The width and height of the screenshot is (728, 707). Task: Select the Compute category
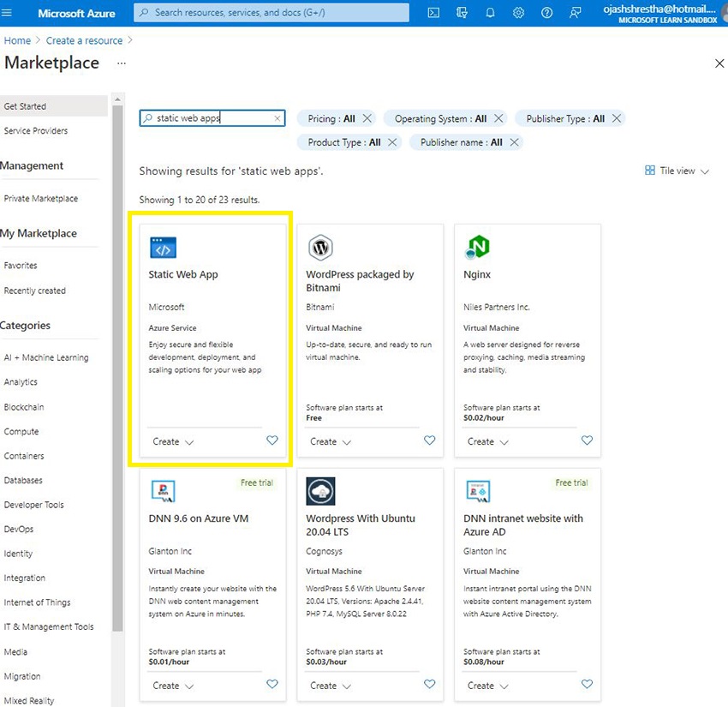(x=21, y=432)
